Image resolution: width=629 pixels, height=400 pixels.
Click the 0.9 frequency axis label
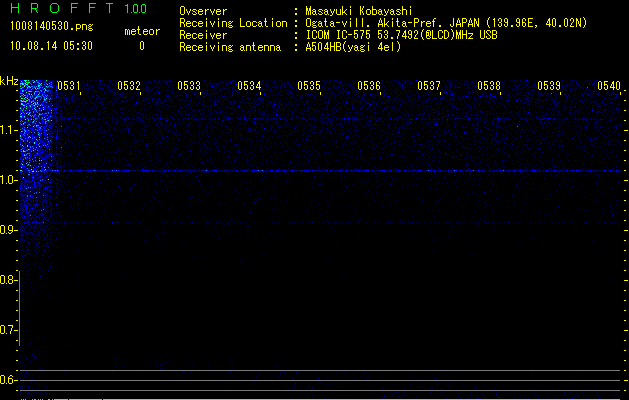tap(8, 230)
